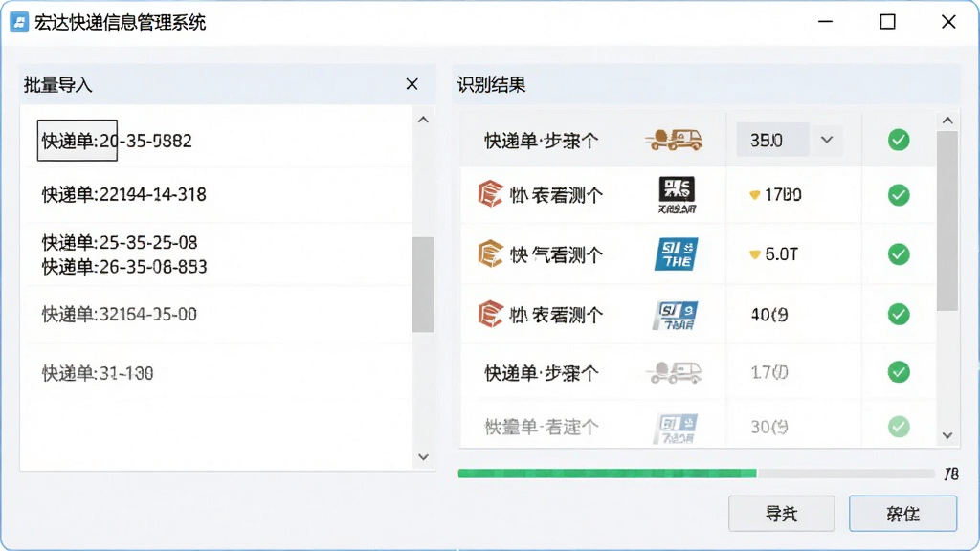The image size is (980, 551).
Task: Select the black carrier logo in the 1700 row
Action: pyautogui.click(x=677, y=195)
